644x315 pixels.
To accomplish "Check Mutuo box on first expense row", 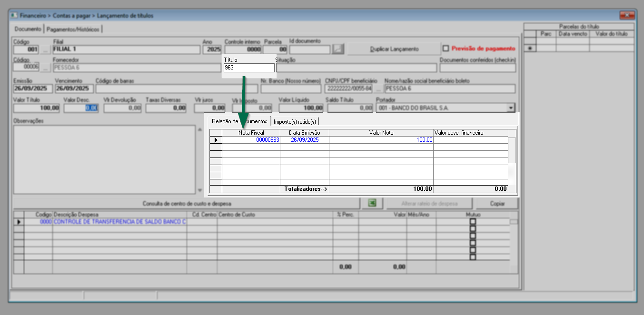I will [x=473, y=222].
